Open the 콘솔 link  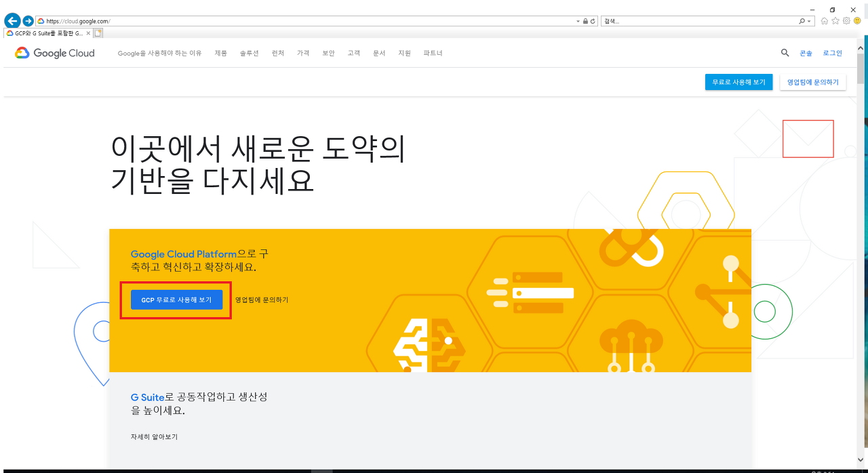click(806, 53)
